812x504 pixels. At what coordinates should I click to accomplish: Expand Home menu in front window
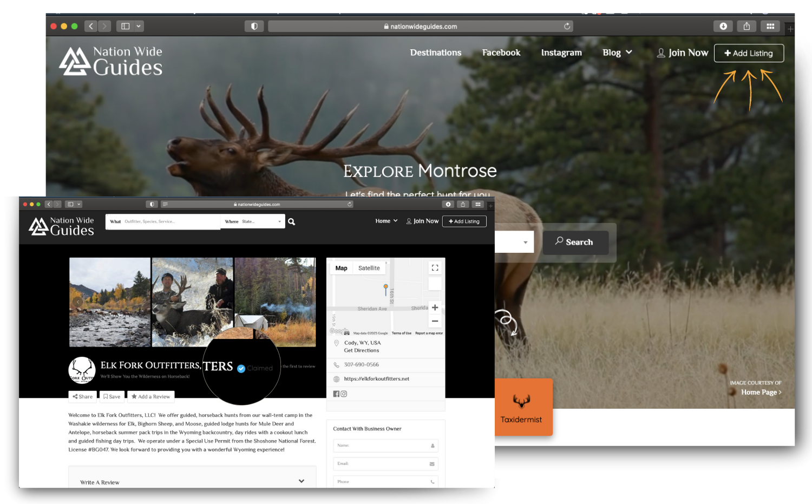tap(387, 221)
